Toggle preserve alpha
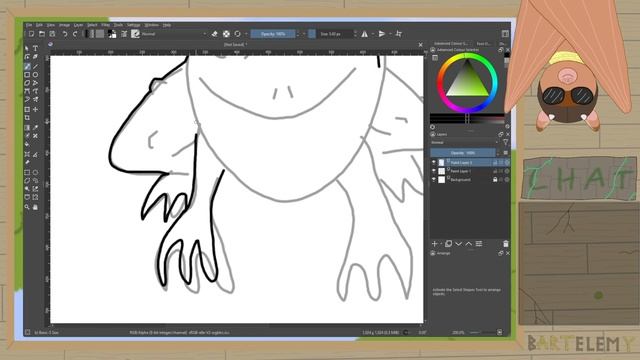The height and width of the screenshot is (360, 640). pyautogui.click(x=226, y=34)
